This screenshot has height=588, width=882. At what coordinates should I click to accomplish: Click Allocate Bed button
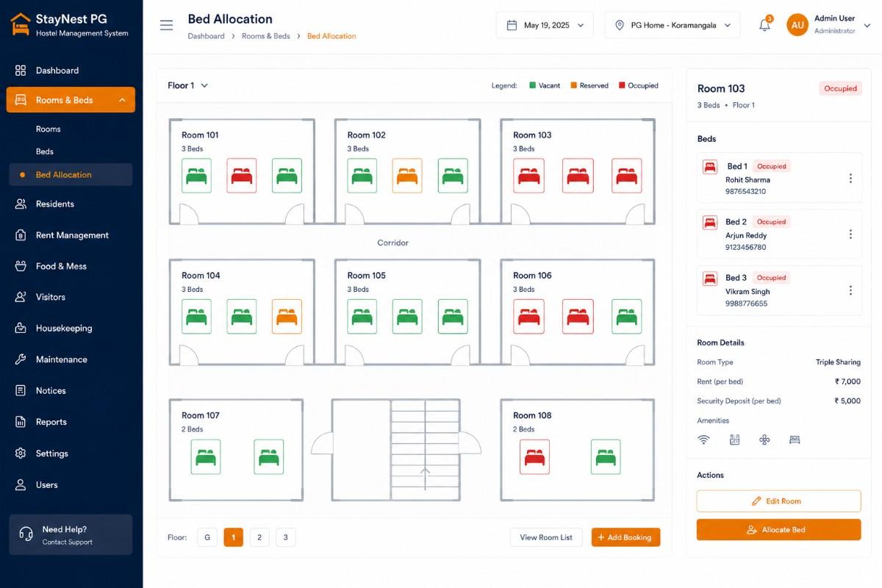tap(778, 529)
